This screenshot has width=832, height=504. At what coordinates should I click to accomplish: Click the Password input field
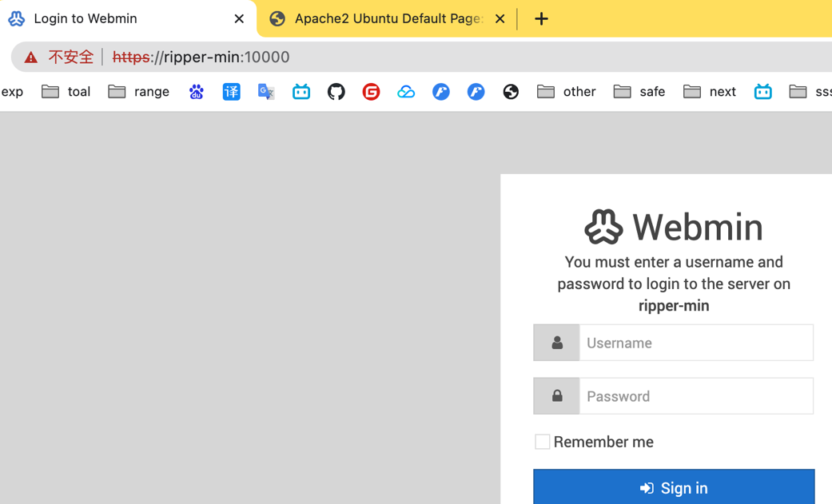pos(696,396)
